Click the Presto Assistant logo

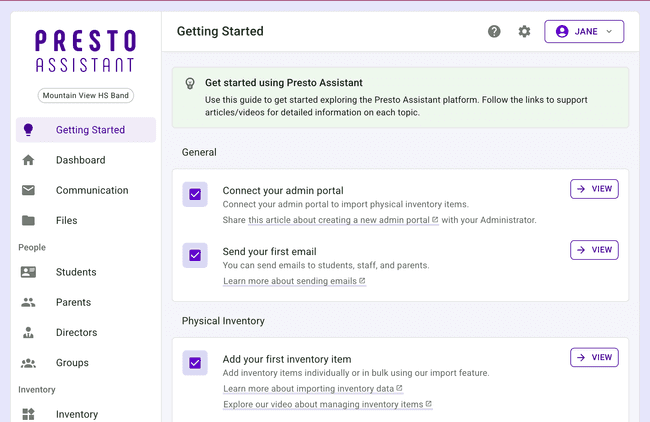click(85, 51)
